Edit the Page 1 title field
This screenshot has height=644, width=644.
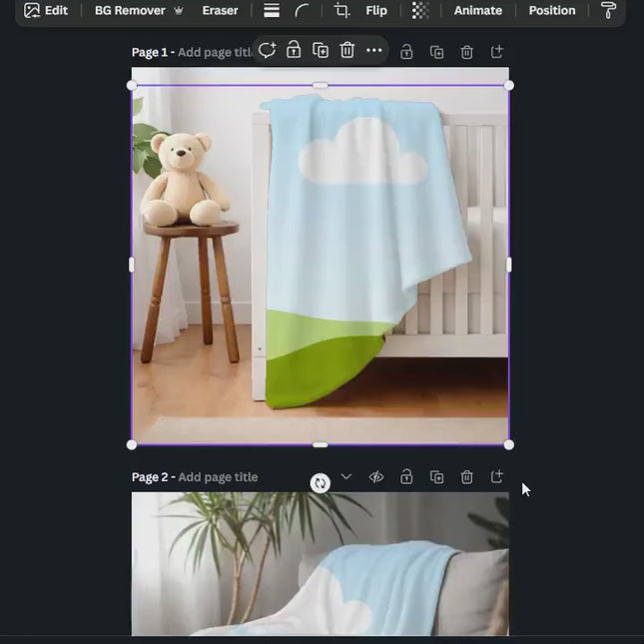point(216,53)
